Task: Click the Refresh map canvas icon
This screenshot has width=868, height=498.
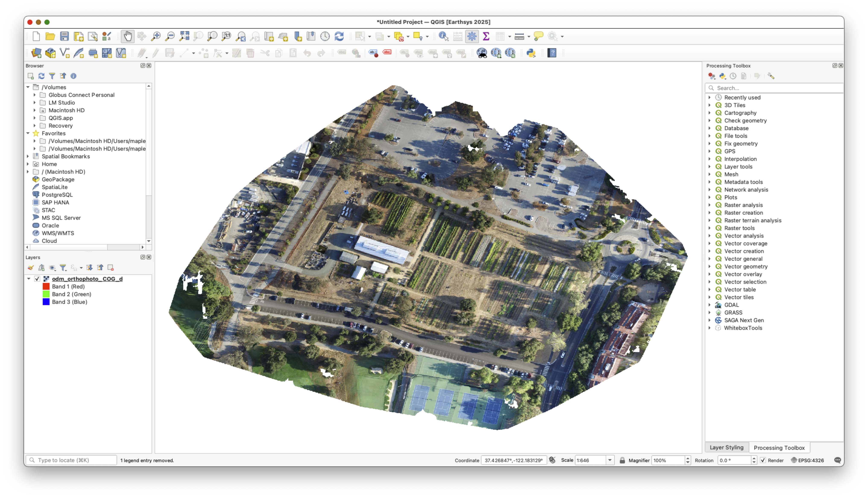Action: [339, 36]
